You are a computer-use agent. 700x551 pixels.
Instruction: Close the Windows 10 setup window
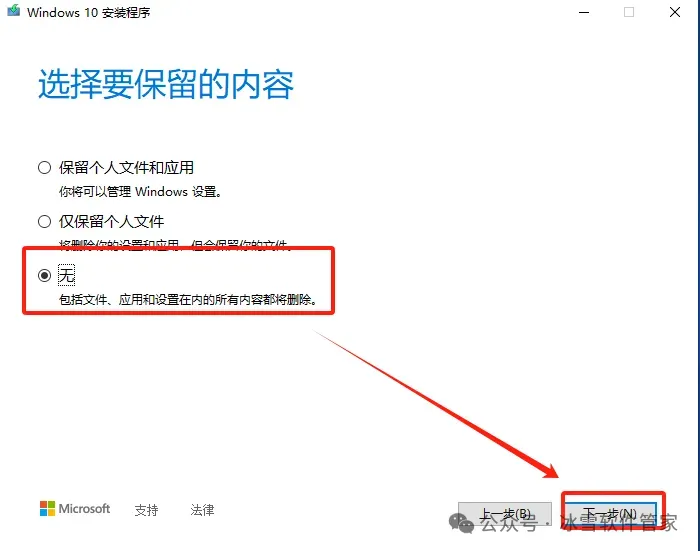(x=675, y=12)
